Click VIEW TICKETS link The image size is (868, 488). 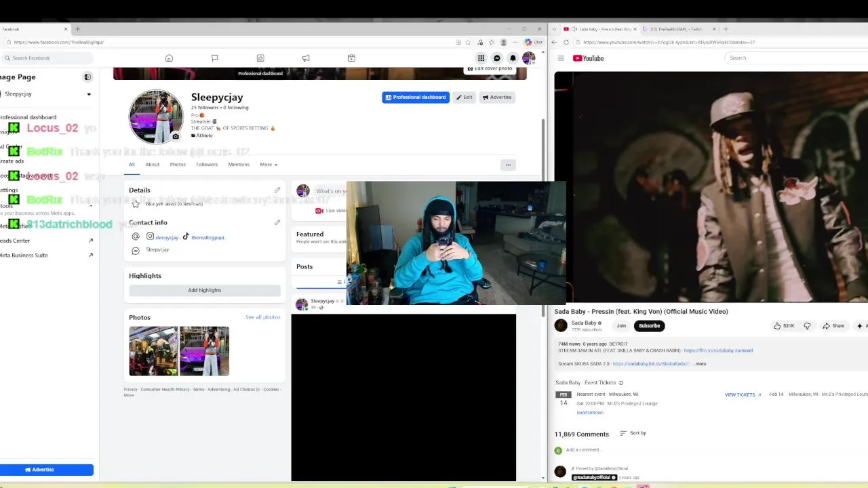click(x=743, y=394)
